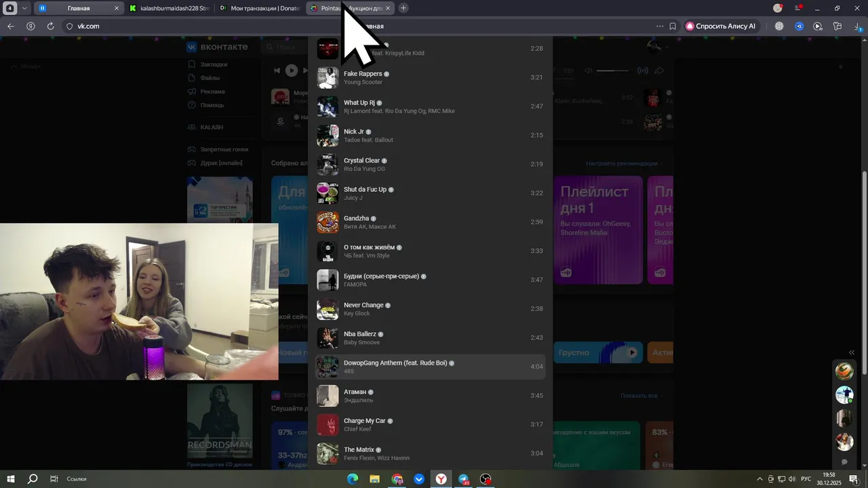The image size is (868, 488).
Task: Open Windows Start menu
Action: [x=11, y=479]
